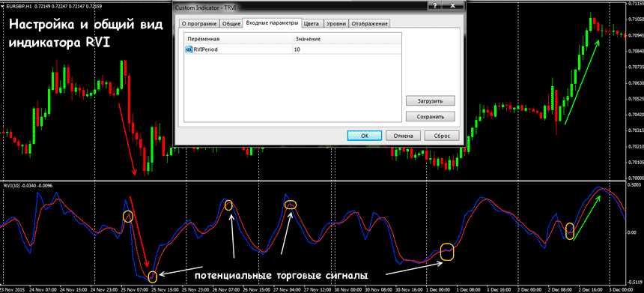Click the -0.5119 indicator scale value
The width and height of the screenshot is (644, 293).
coord(635,282)
